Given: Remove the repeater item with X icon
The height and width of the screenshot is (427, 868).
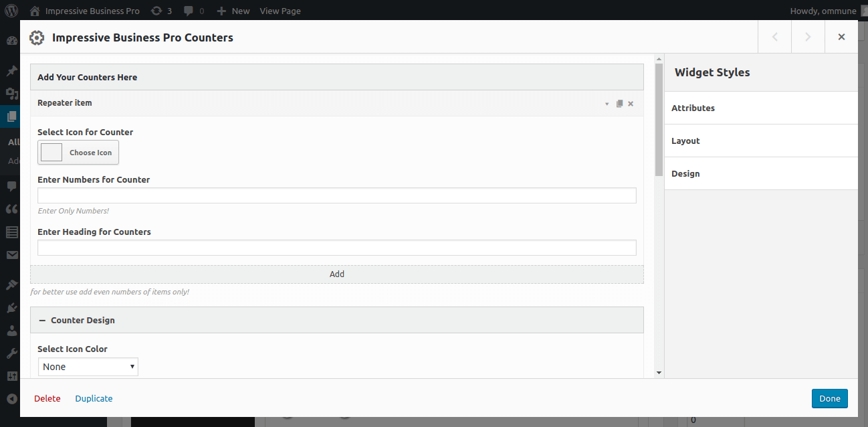Looking at the screenshot, I should [x=631, y=104].
